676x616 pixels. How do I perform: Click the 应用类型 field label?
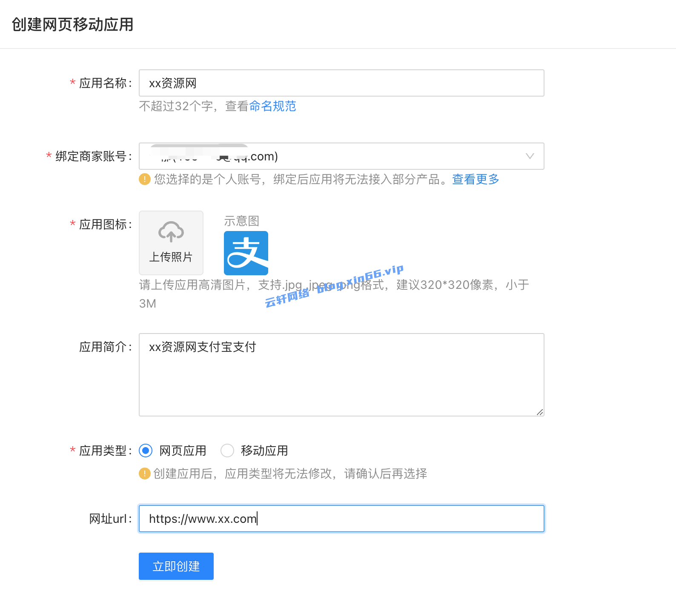[x=106, y=451]
